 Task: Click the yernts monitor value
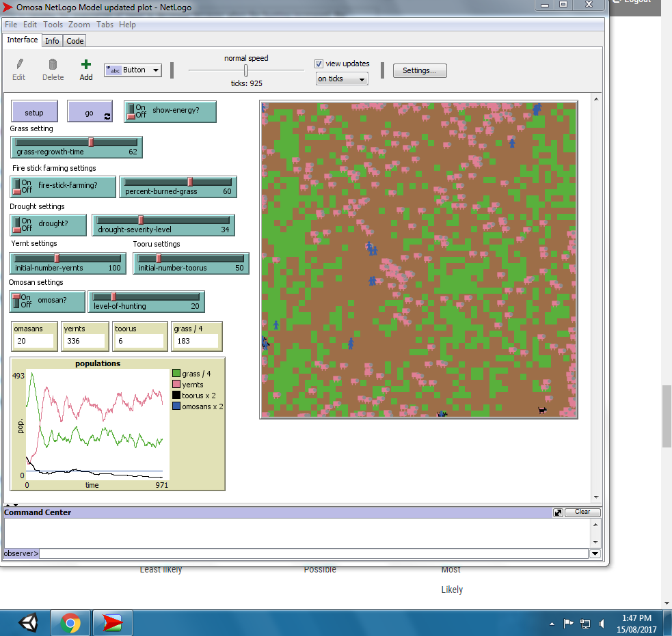(83, 341)
